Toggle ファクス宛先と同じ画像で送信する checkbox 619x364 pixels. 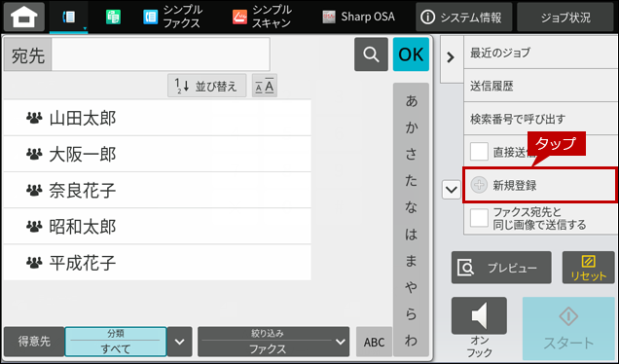(x=479, y=218)
